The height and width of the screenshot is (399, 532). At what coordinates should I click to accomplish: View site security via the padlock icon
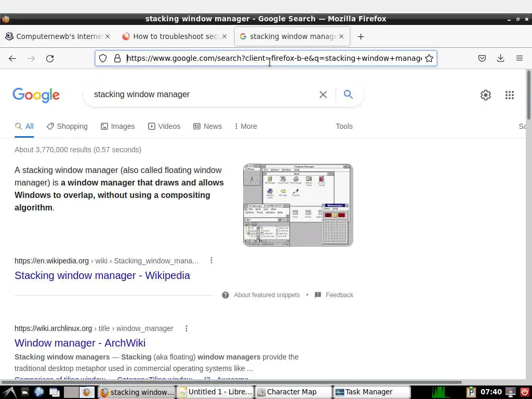(117, 58)
